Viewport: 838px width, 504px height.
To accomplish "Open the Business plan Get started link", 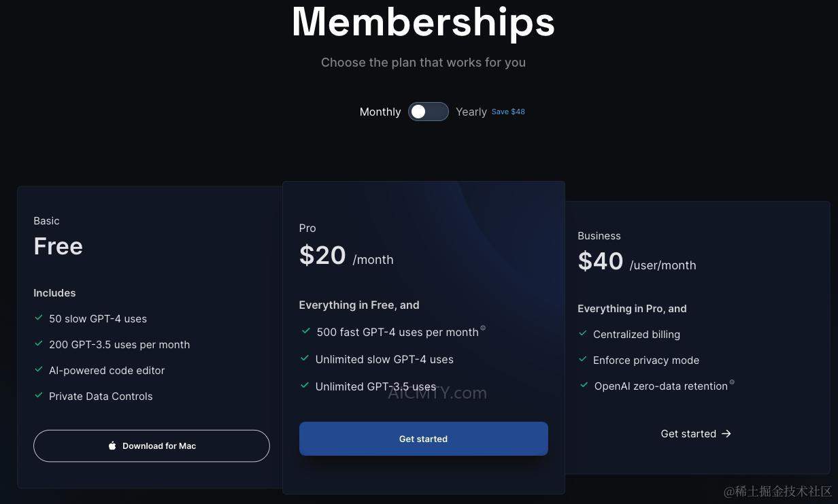I will [x=688, y=434].
